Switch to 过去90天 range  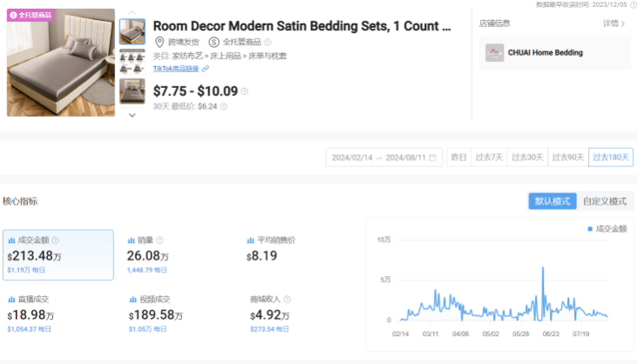(x=568, y=158)
